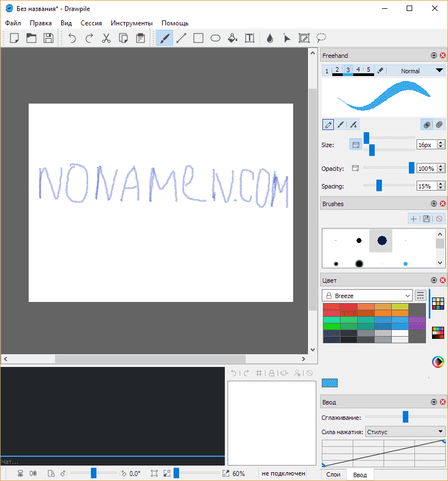Viewport: 448px width, 481px height.
Task: Select the Freehand brush tool
Action: tap(164, 38)
